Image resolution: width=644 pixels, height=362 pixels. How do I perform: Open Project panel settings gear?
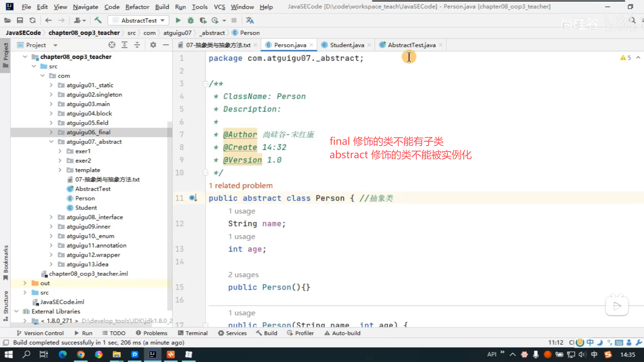click(153, 45)
